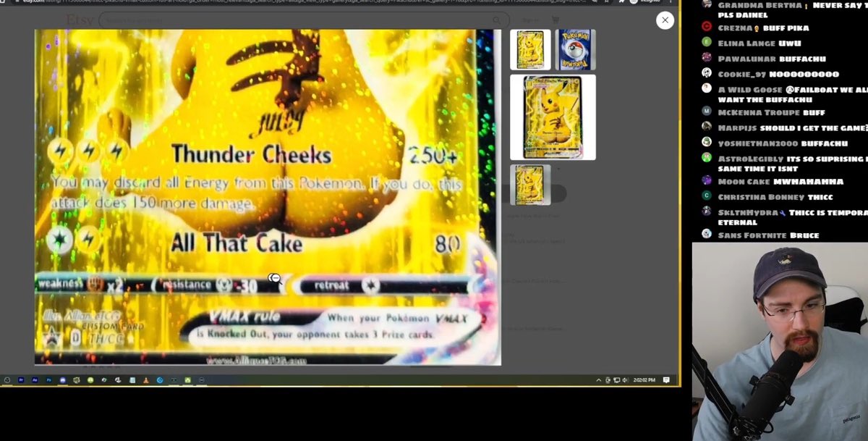Open VLC media player from the taskbar
Screen dimensions: 868x441
[145, 379]
